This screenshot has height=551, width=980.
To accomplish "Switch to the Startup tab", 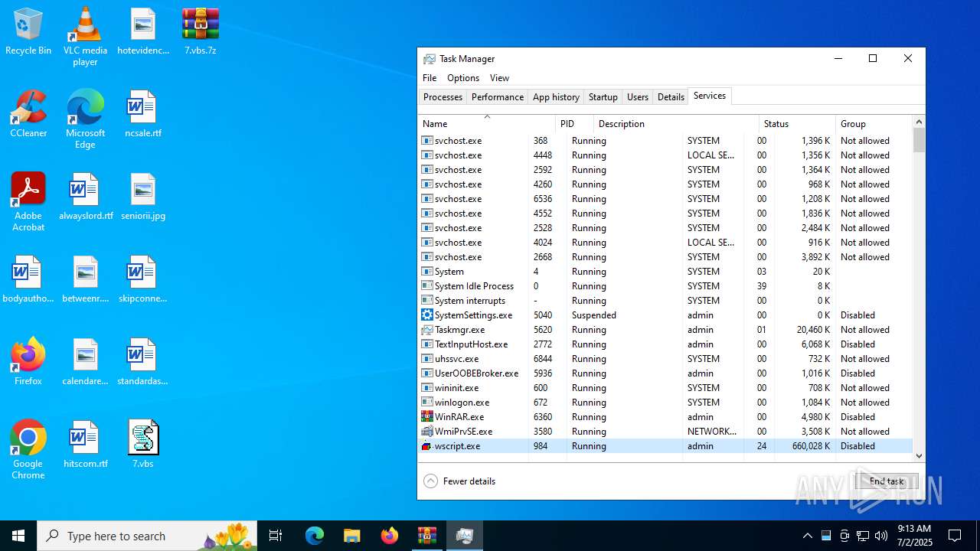I will point(603,97).
